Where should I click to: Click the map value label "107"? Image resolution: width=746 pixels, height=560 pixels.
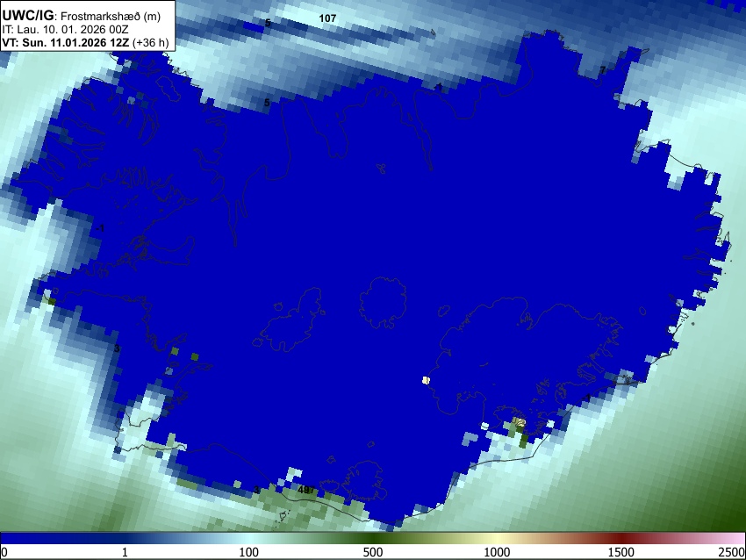pyautogui.click(x=327, y=18)
